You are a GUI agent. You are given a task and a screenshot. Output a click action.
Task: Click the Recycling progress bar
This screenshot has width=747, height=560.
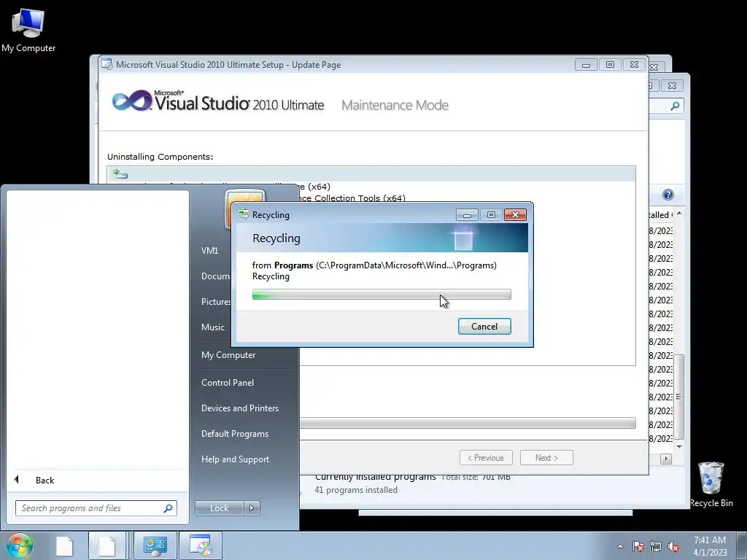click(x=382, y=295)
